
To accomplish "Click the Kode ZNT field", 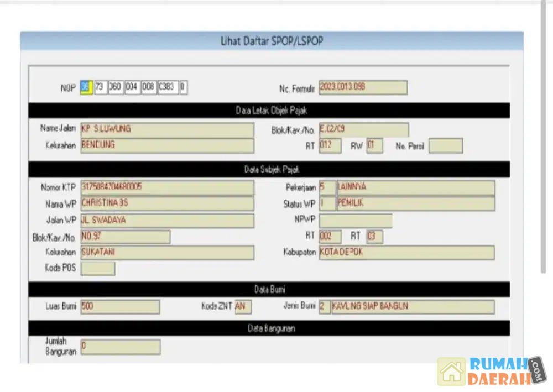I will pos(243,307).
